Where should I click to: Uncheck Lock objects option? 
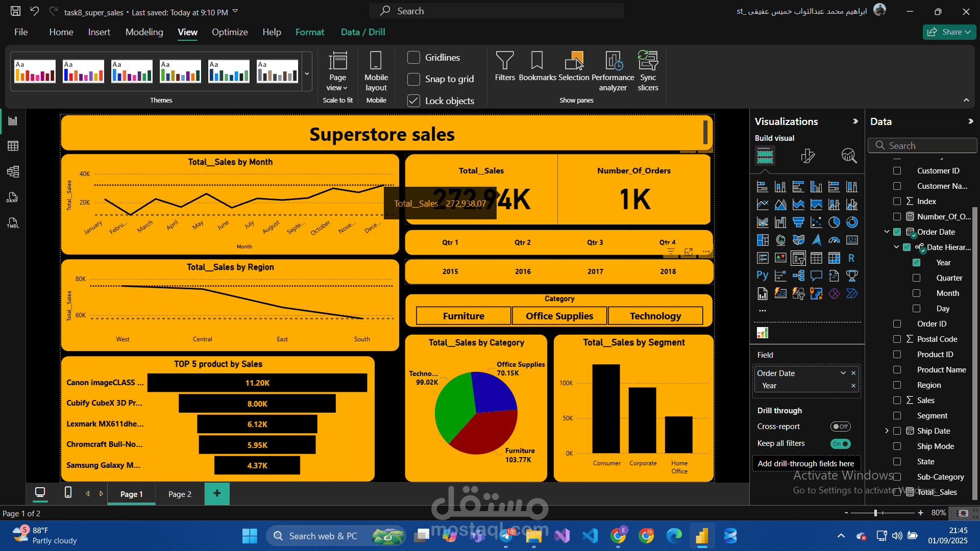coord(413,101)
